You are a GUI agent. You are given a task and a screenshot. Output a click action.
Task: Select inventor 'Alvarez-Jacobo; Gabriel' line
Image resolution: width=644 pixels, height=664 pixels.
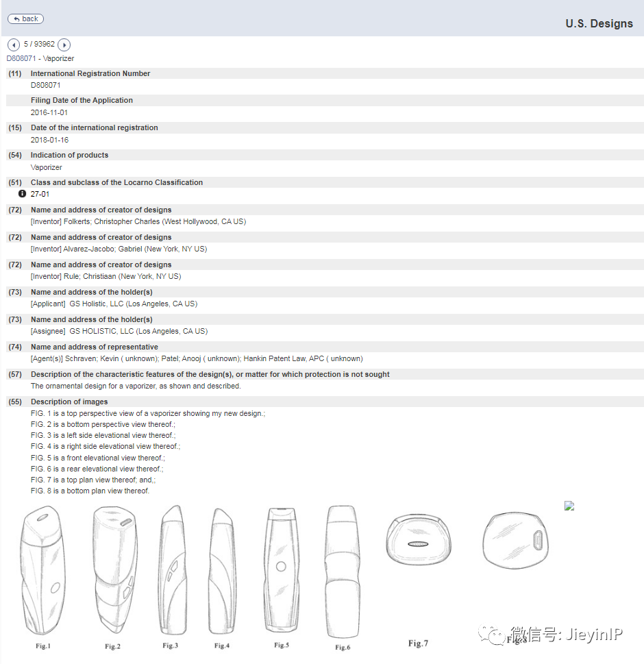pyautogui.click(x=119, y=249)
